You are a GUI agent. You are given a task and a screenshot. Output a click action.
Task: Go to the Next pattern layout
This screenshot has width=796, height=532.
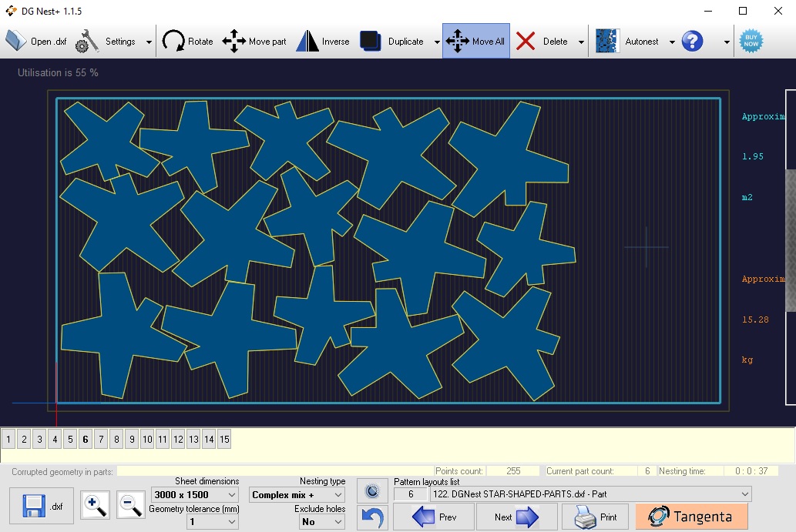pos(516,517)
